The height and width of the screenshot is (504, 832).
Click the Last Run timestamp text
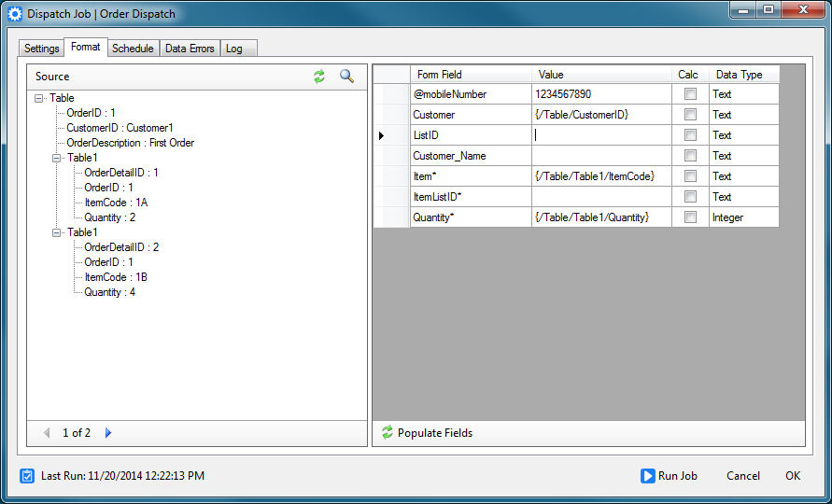pyautogui.click(x=122, y=476)
